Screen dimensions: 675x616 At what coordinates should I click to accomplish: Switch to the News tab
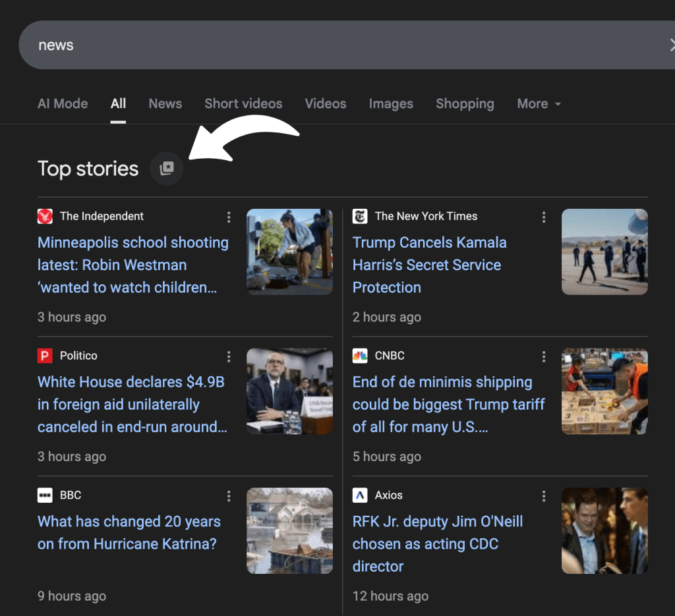[x=165, y=103]
